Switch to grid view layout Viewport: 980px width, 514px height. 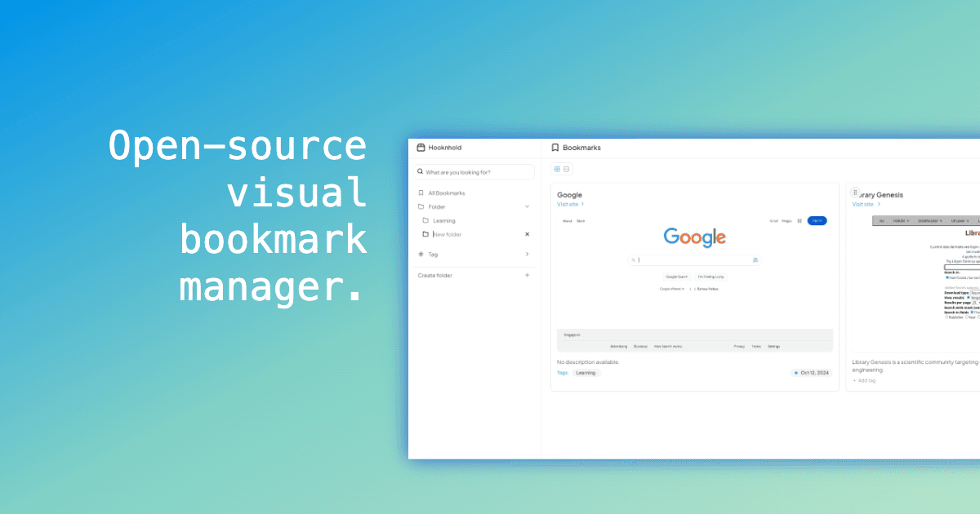point(557,169)
